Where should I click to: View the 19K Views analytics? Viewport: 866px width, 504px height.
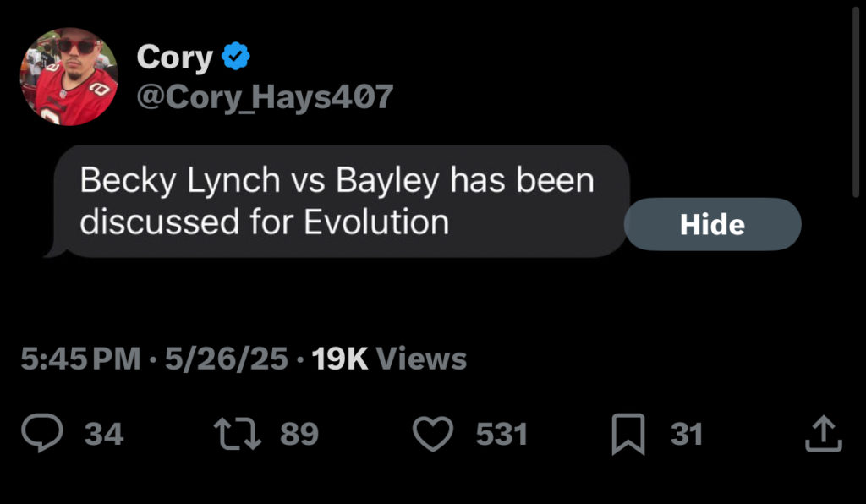389,359
